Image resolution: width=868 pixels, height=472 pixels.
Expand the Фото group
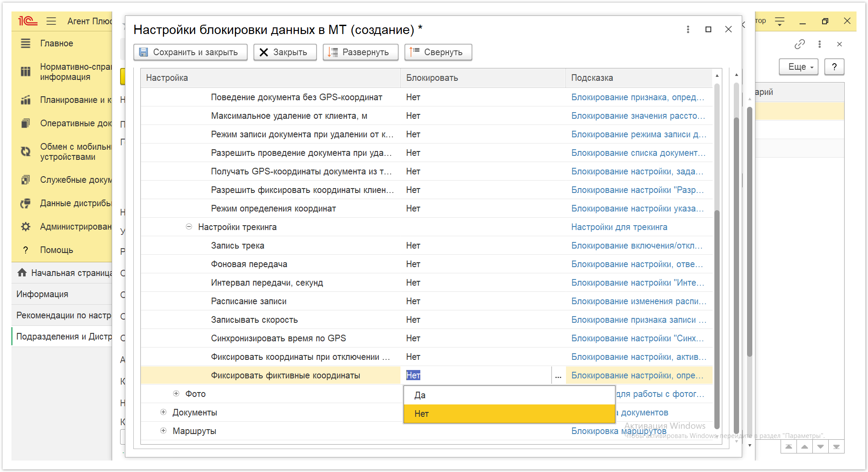176,394
